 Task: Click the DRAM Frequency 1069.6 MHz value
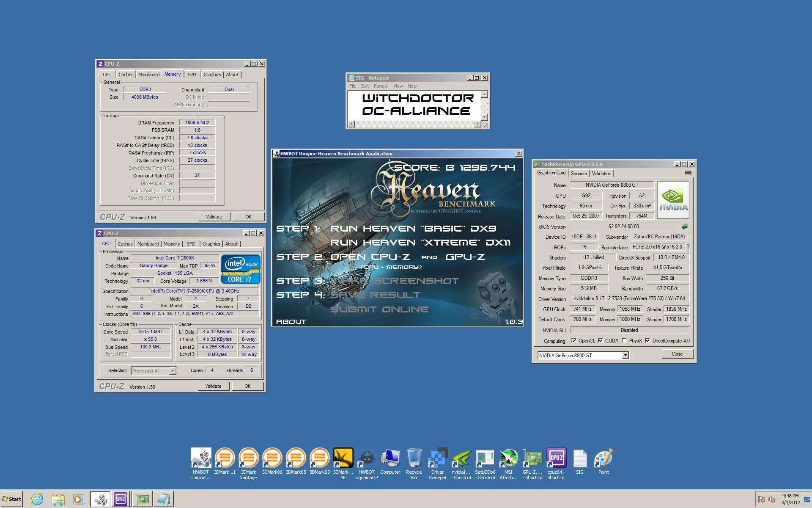(x=197, y=123)
